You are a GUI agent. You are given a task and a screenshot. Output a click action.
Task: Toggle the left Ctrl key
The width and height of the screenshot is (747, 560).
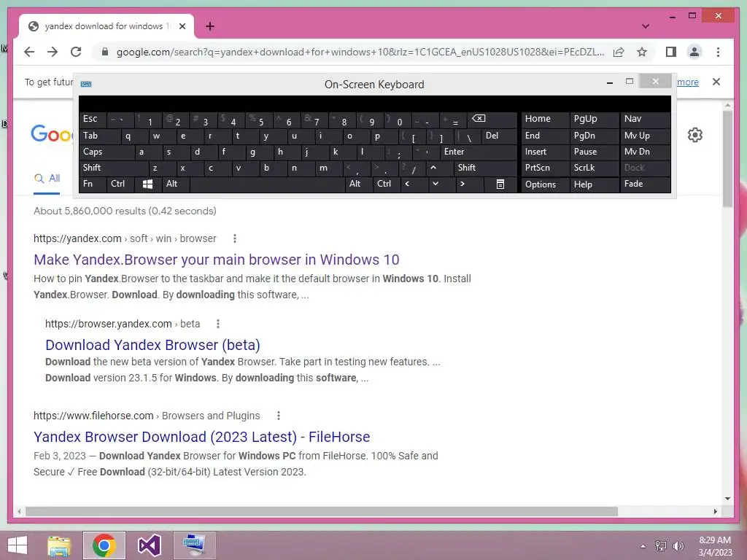(120, 184)
